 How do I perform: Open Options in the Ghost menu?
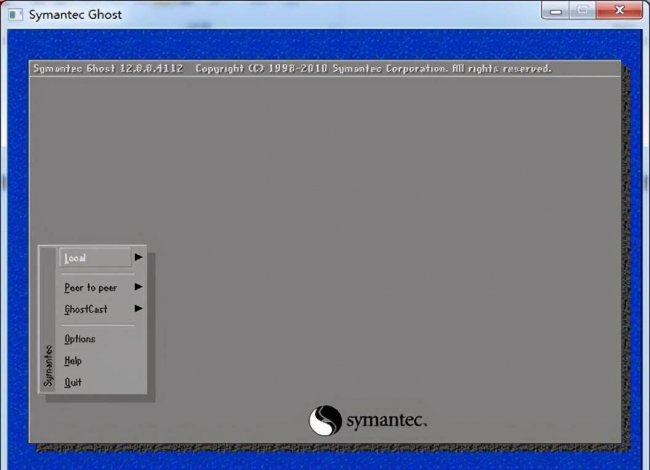[80, 339]
